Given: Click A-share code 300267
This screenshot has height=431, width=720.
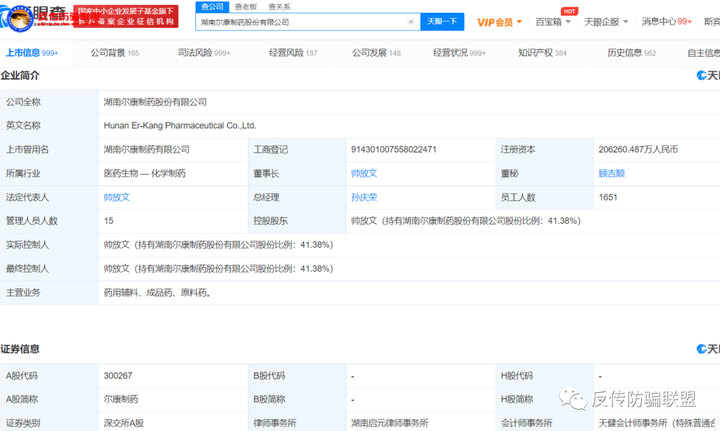Looking at the screenshot, I should [118, 375].
